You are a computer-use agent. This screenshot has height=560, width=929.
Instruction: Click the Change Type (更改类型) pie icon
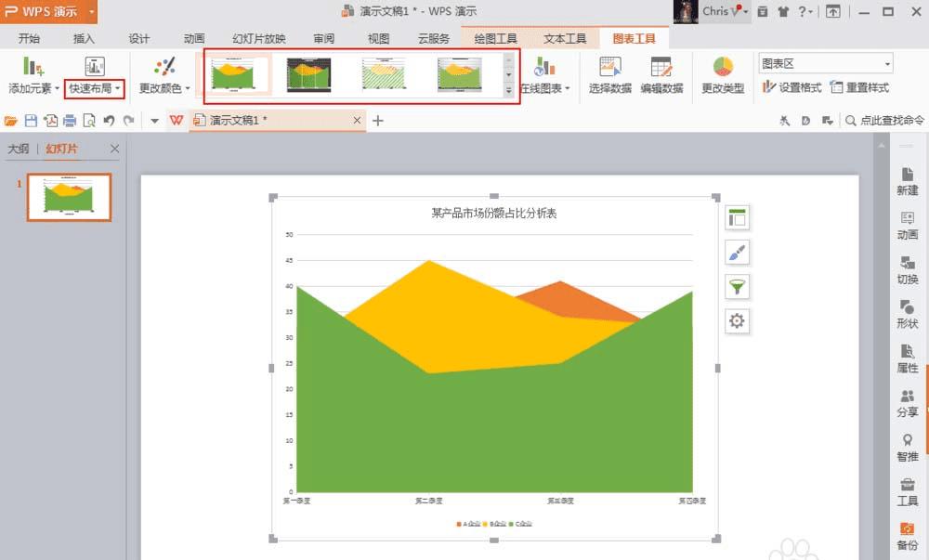[723, 66]
